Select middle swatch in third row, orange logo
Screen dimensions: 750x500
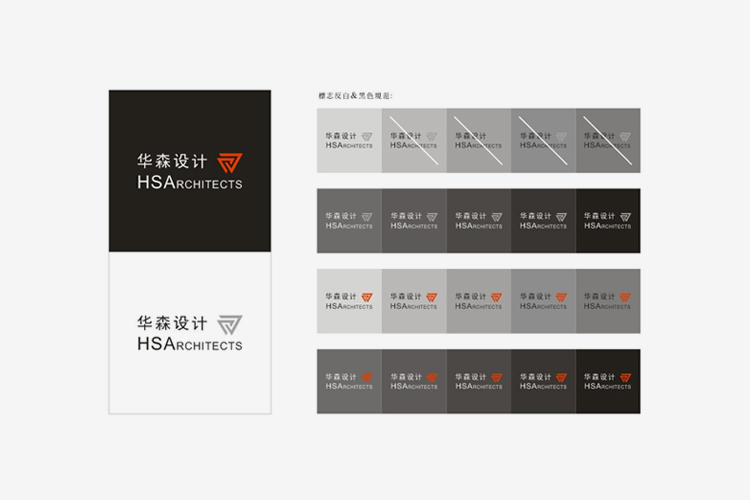tap(479, 301)
